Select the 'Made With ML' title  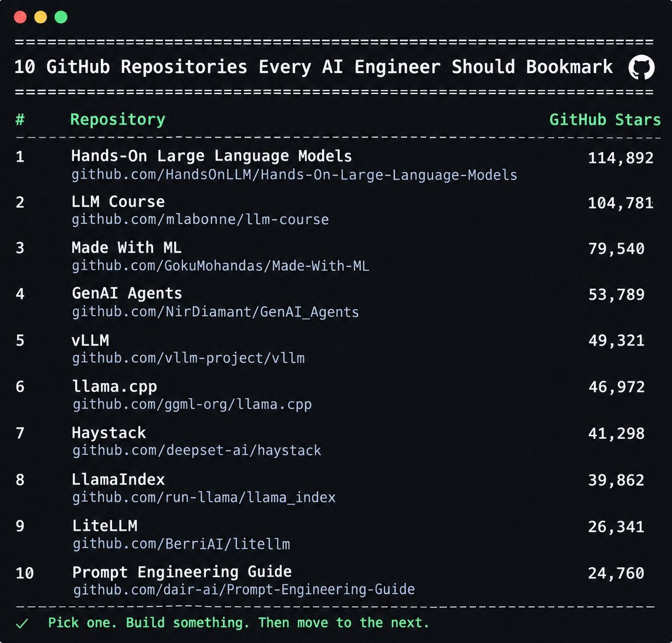coord(127,247)
